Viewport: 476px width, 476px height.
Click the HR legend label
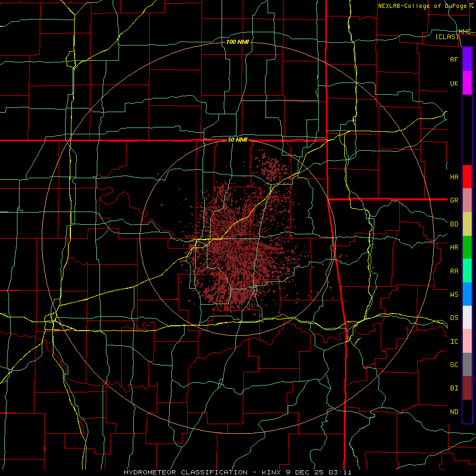tap(454, 248)
